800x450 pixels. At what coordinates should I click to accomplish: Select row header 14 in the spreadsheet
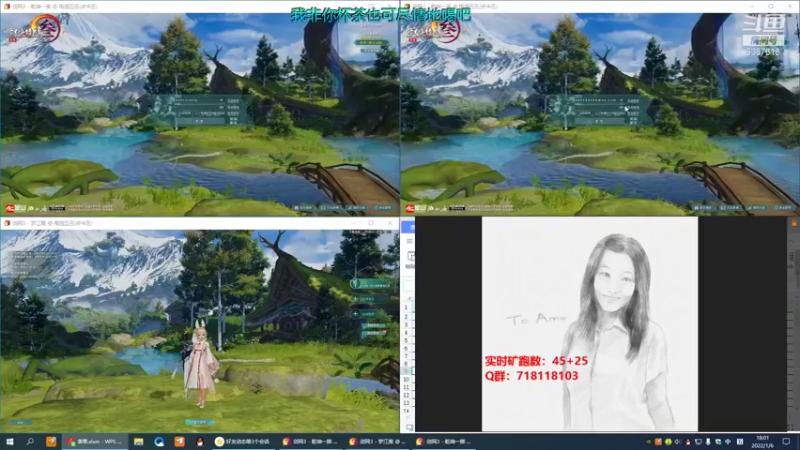click(x=407, y=410)
